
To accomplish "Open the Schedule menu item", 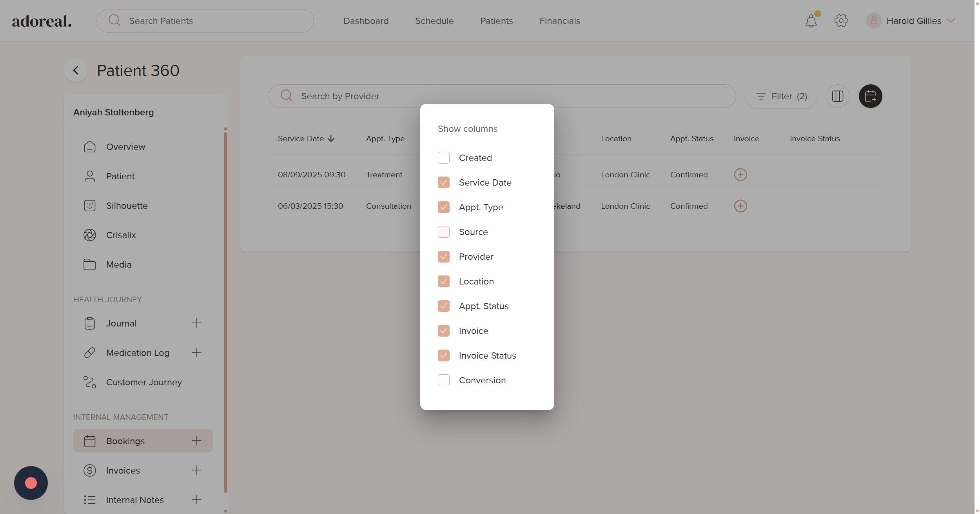I will [x=434, y=21].
